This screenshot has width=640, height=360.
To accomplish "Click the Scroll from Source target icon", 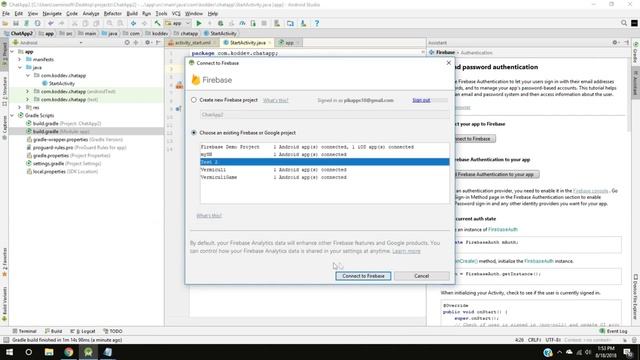I will tap(127, 42).
